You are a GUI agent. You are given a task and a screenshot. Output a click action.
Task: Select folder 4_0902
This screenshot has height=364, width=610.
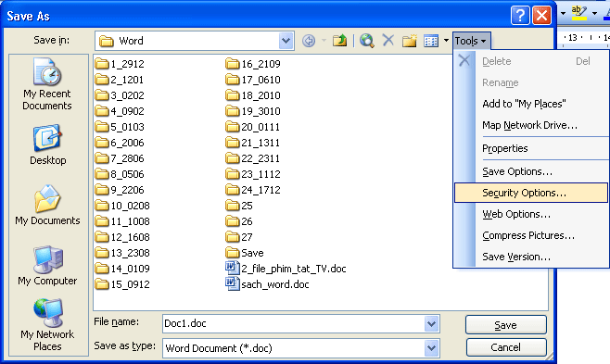[120, 111]
